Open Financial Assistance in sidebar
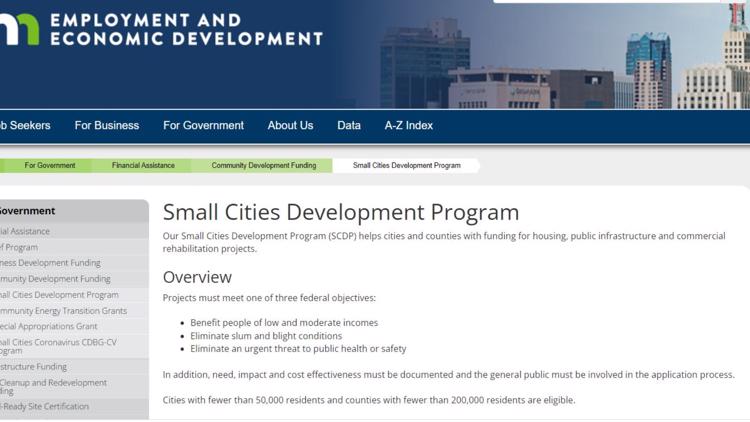This screenshot has height=422, width=750. coord(25,231)
